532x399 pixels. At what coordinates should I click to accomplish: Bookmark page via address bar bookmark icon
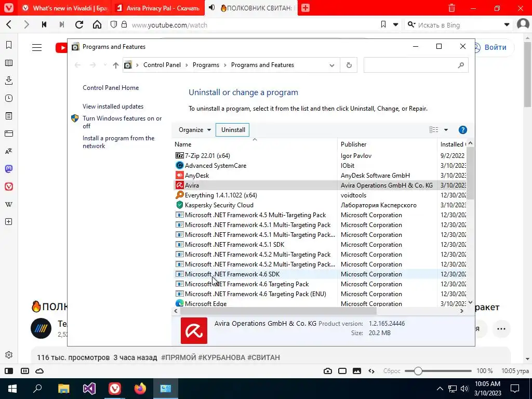[x=383, y=24]
